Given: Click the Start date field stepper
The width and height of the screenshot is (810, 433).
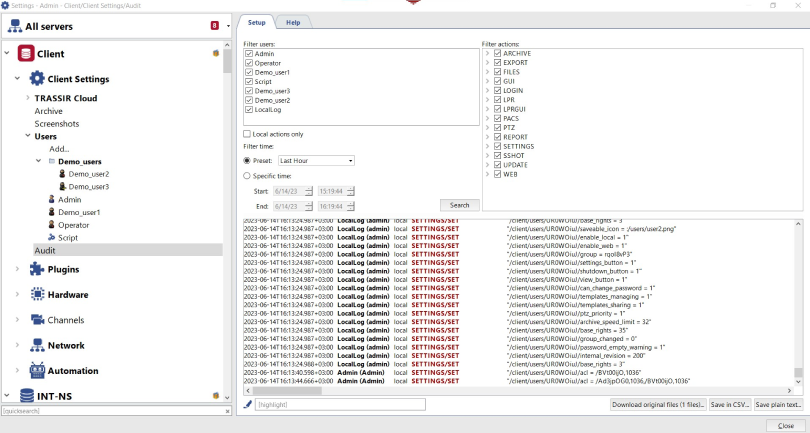Looking at the screenshot, I should coord(308,191).
